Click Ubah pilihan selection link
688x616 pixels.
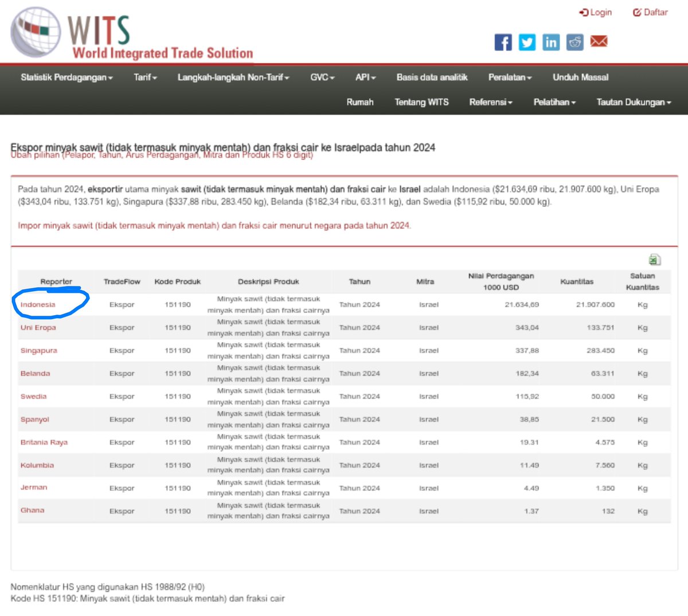[x=162, y=155]
